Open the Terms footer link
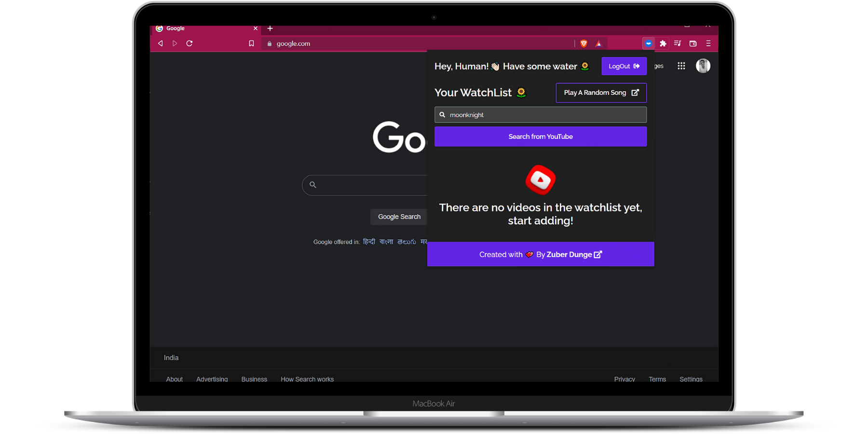Image resolution: width=868 pixels, height=434 pixels. (657, 379)
